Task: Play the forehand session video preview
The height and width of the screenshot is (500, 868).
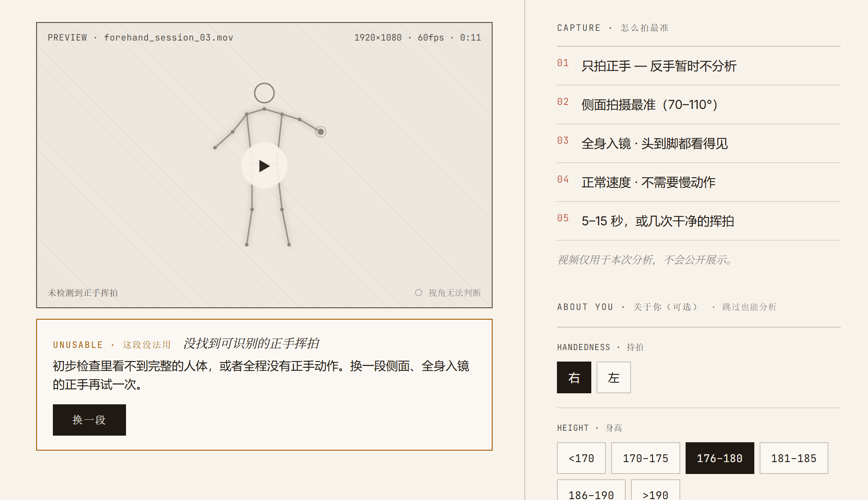Action: point(264,165)
